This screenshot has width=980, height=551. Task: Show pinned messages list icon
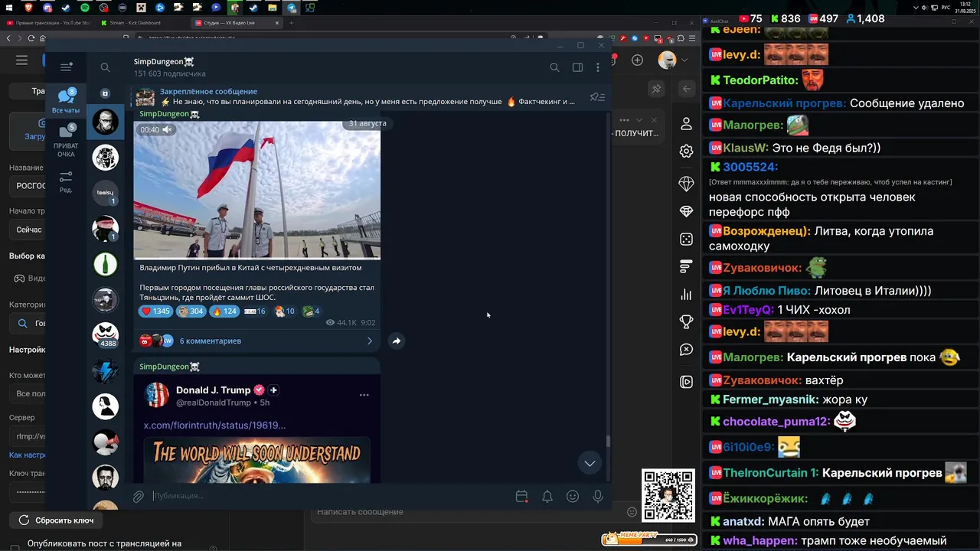click(597, 97)
